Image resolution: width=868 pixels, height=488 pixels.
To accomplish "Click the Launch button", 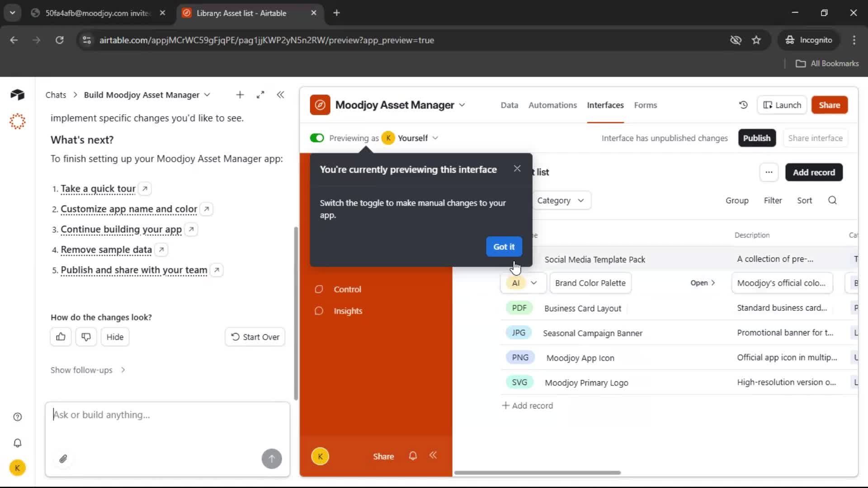I will click(782, 105).
